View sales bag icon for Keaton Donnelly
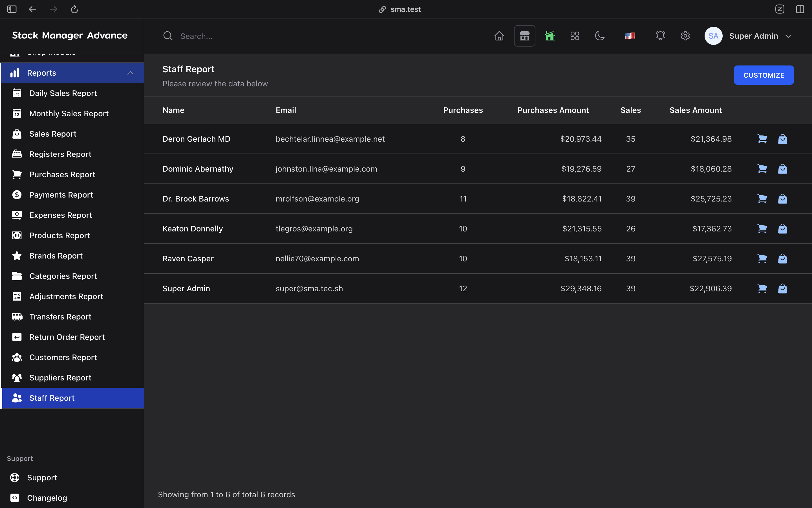 pos(782,229)
